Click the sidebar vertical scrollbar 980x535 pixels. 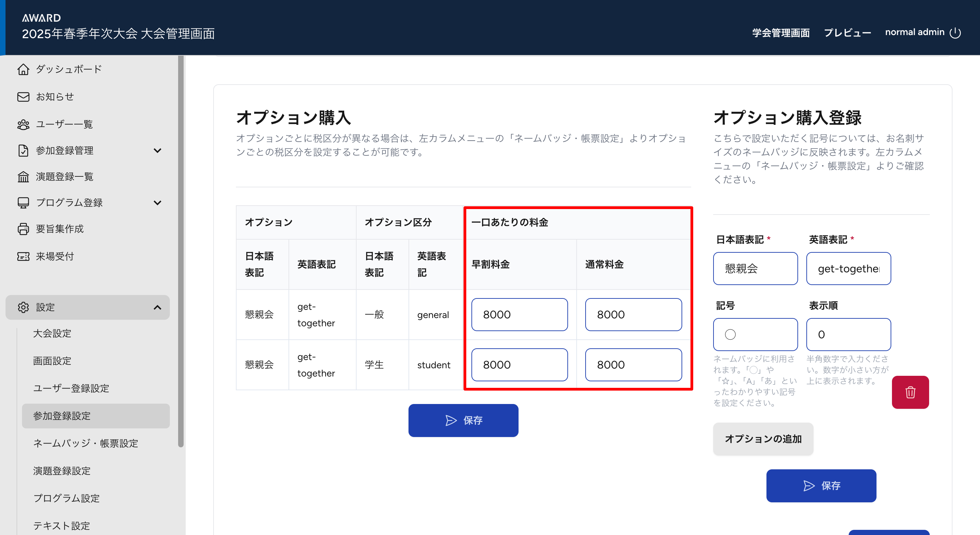coord(181,251)
